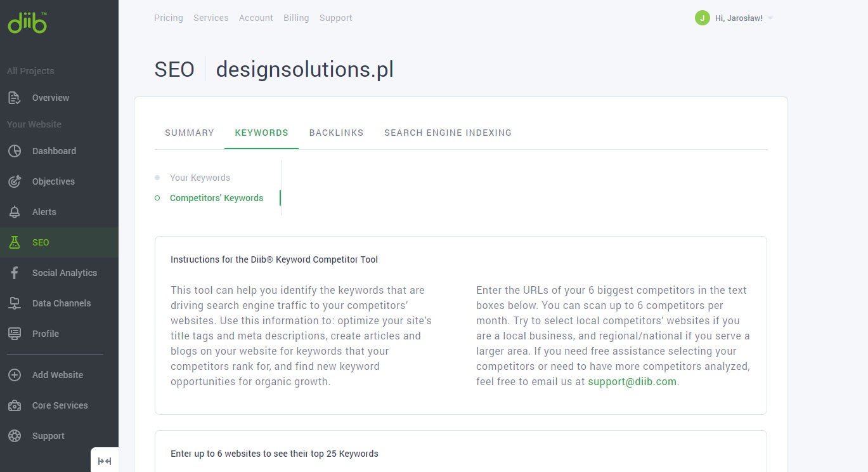The height and width of the screenshot is (472, 868).
Task: Click the SEO flask icon
Action: 15,242
